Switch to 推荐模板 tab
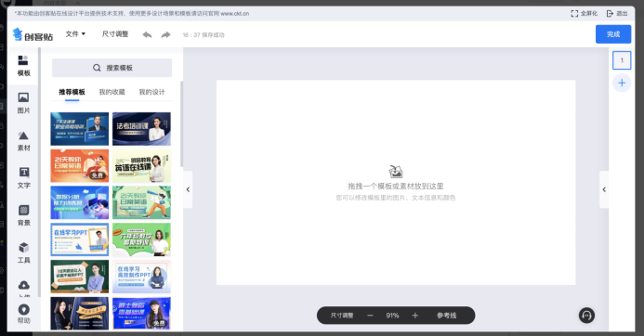The height and width of the screenshot is (336, 644). click(x=72, y=92)
